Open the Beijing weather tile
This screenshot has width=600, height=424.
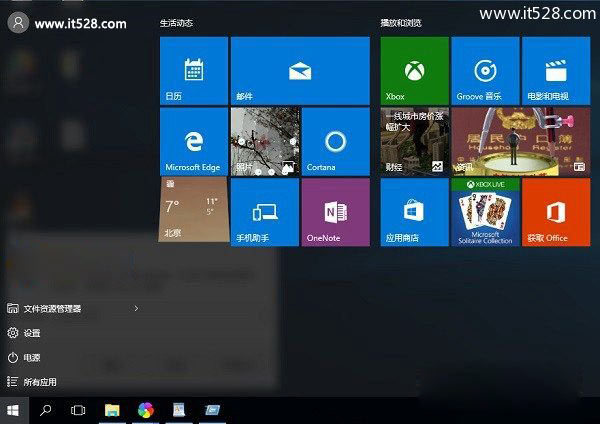[x=194, y=210]
